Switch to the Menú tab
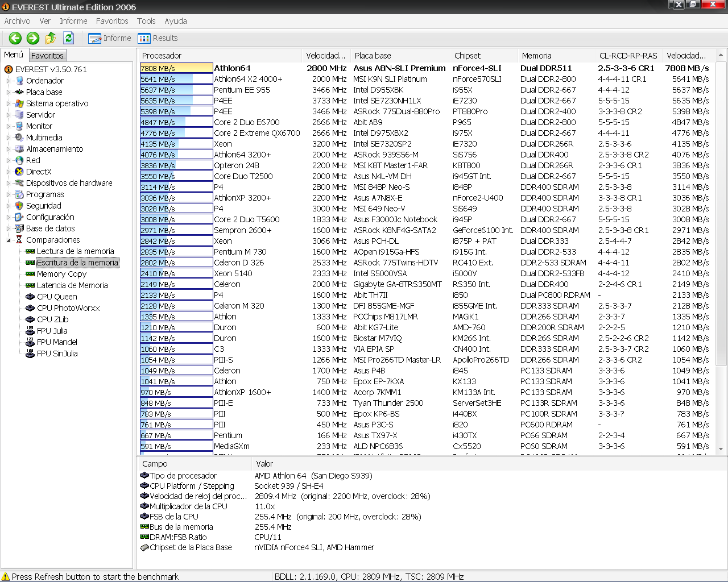 coord(14,55)
